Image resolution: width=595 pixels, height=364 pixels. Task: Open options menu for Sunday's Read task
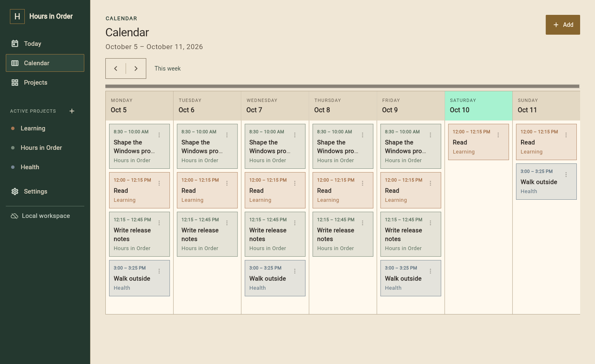point(566,135)
